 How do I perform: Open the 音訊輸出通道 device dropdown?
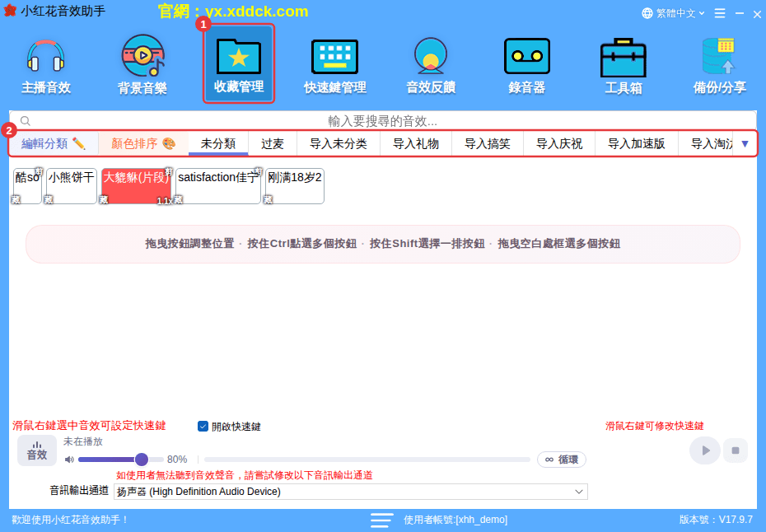pos(350,492)
